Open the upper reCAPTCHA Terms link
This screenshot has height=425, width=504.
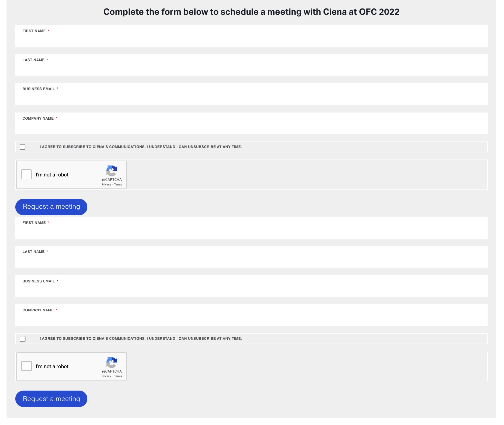pyautogui.click(x=118, y=185)
